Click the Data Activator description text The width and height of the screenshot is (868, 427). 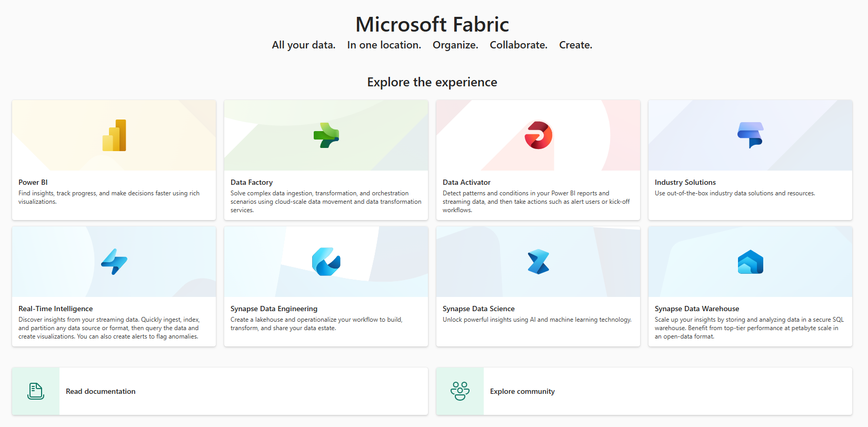[536, 202]
